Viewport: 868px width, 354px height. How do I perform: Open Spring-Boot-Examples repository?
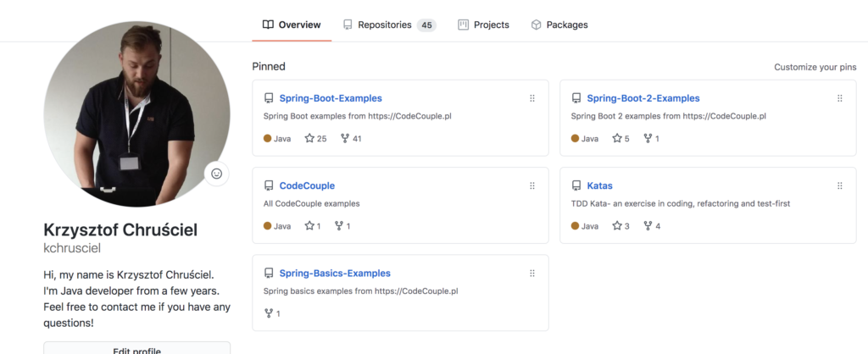331,98
